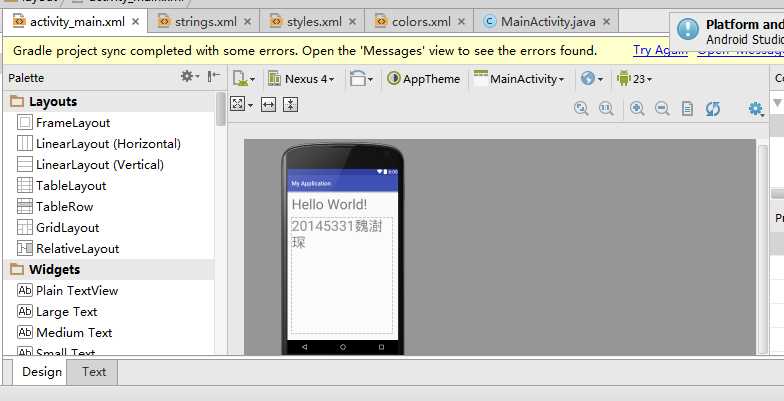Select TableRow in the palette
This screenshot has height=401, width=784.
click(x=55, y=206)
